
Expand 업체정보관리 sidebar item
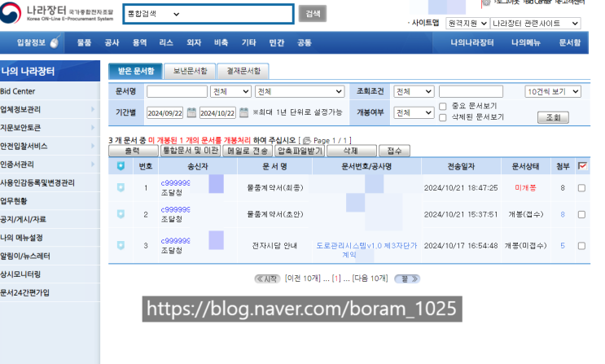point(50,109)
